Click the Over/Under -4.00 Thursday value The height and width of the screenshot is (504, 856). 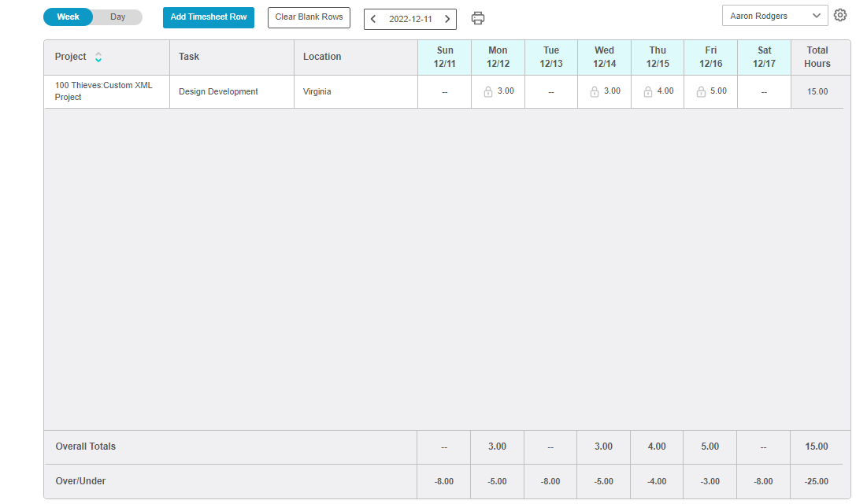657,482
